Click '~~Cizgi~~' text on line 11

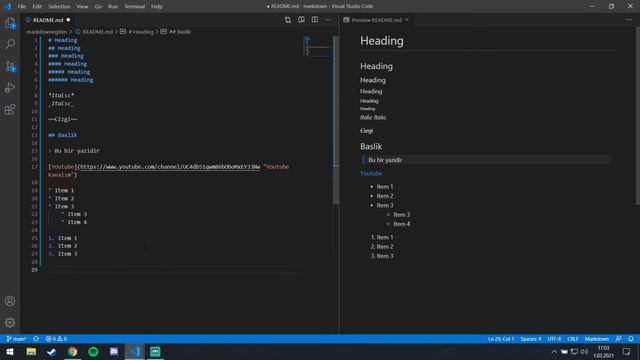[x=62, y=119]
